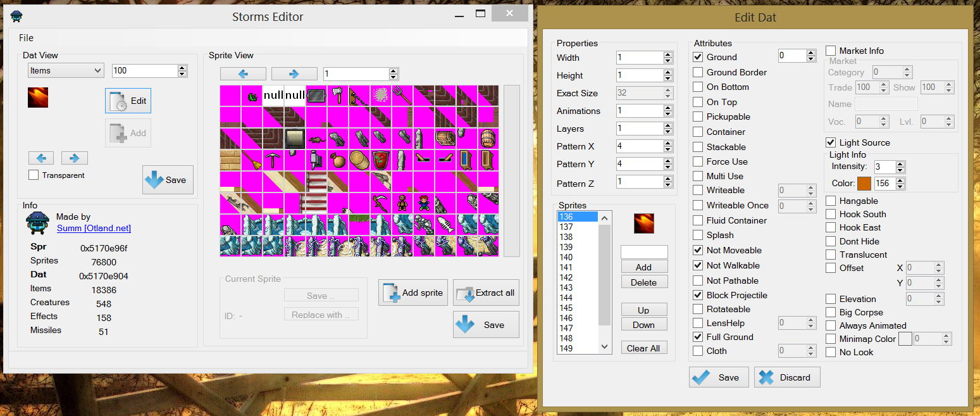Viewport: 980px width, 416px height.
Task: Select the brown bag sprite
Action: (x=338, y=160)
